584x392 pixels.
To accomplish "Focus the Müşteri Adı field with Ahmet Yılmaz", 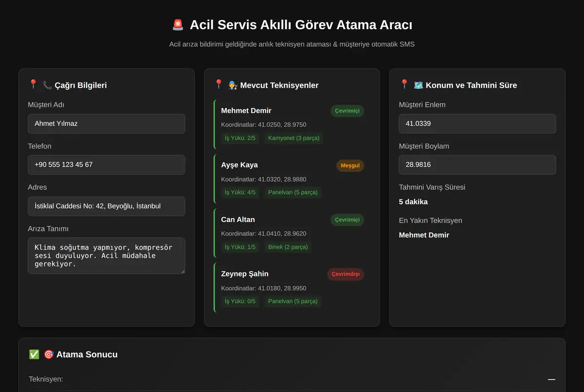I will click(x=107, y=124).
